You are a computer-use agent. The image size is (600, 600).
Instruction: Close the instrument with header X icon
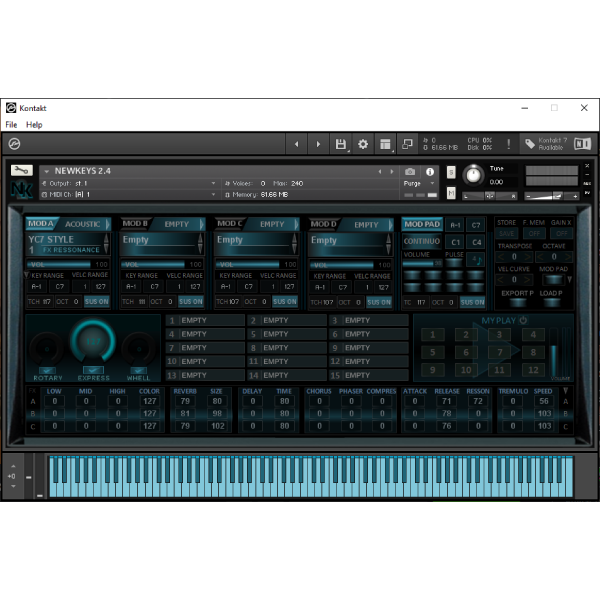coord(587,166)
